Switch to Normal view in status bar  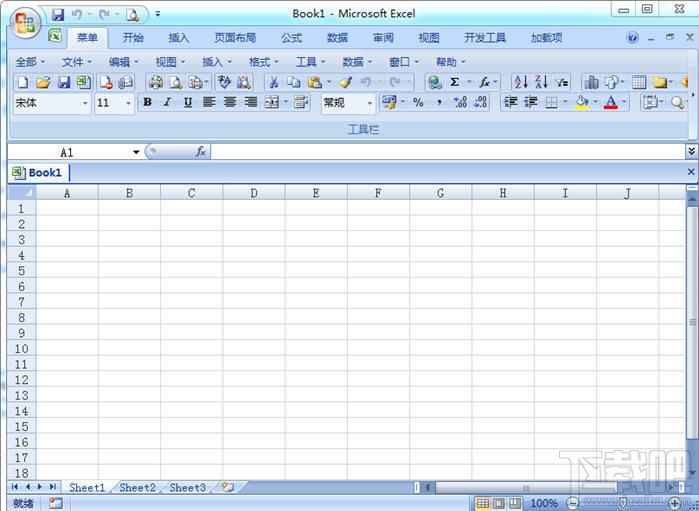coord(483,503)
